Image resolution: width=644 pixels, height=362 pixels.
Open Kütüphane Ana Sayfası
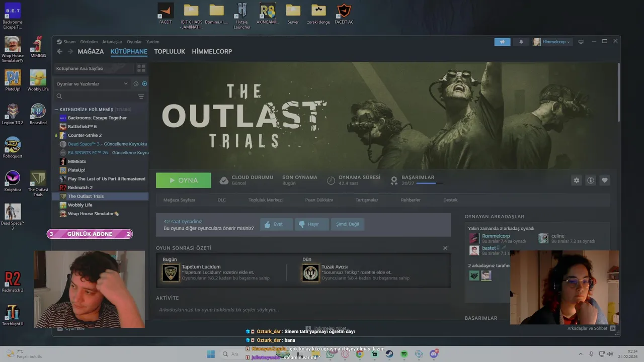(94, 68)
